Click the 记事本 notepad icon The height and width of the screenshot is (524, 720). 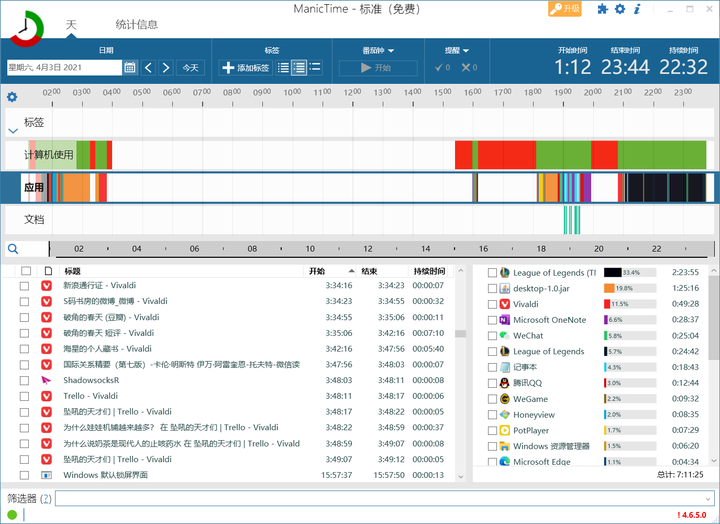click(x=505, y=367)
